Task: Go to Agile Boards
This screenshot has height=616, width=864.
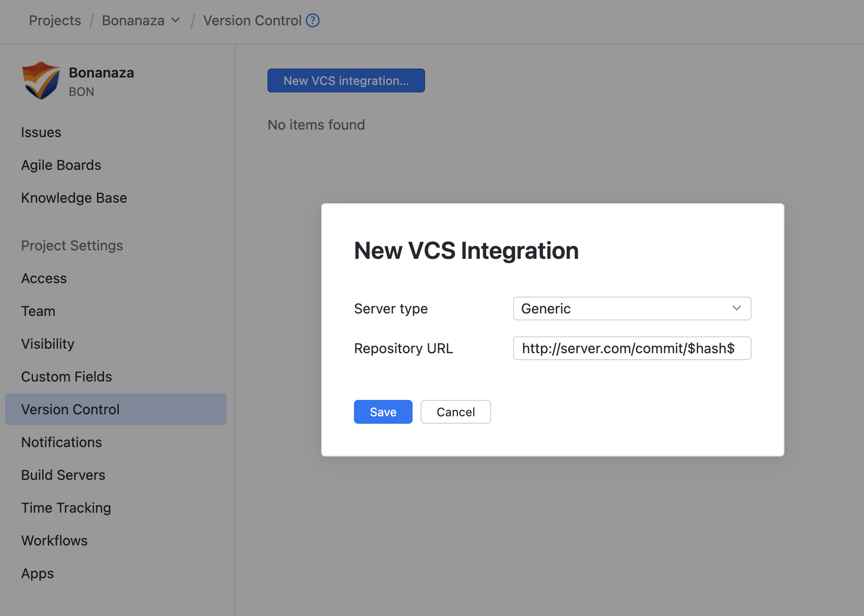Action: (x=61, y=165)
